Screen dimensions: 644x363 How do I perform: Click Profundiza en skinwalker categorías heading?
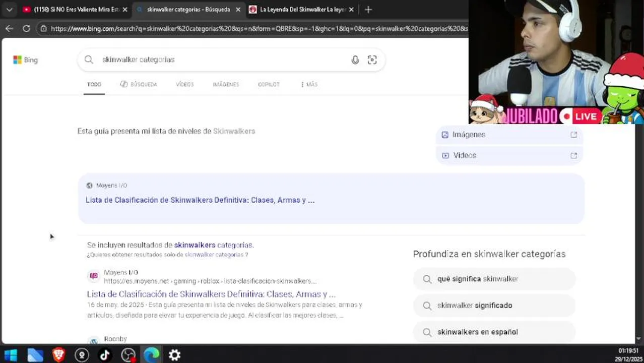pyautogui.click(x=489, y=254)
